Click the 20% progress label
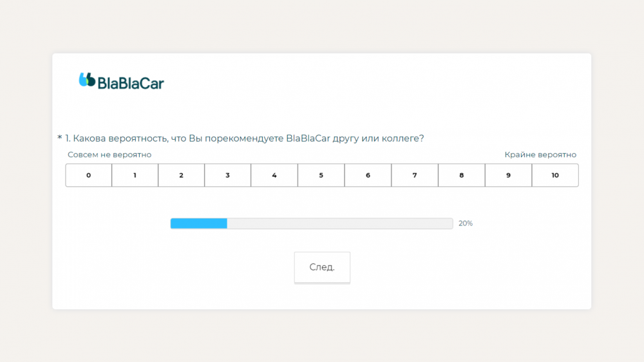This screenshot has width=644, height=362. 466,224
